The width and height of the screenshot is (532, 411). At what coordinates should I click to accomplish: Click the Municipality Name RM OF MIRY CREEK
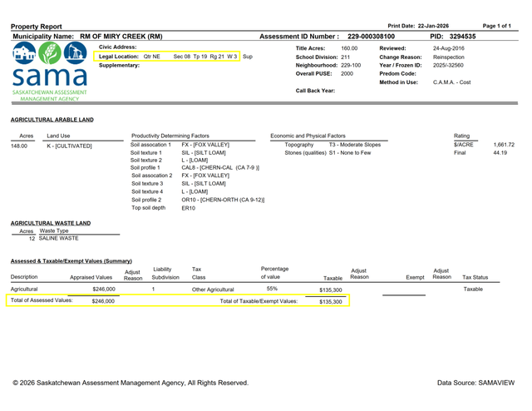click(121, 37)
